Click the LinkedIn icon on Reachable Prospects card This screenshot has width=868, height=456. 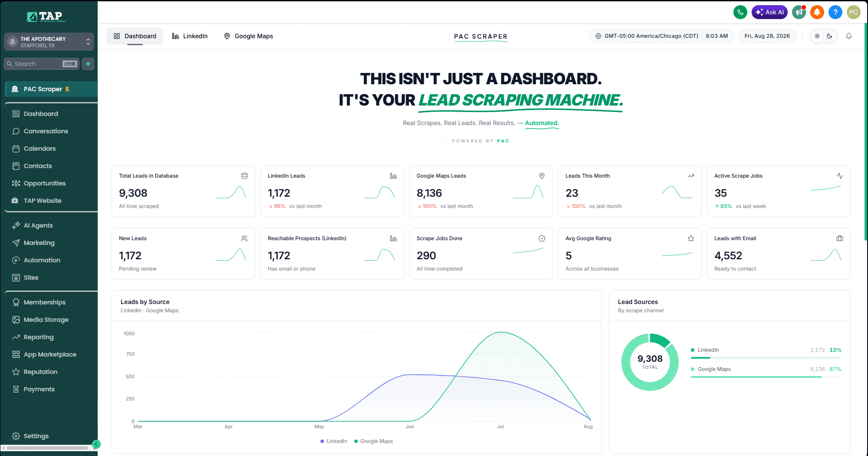coord(393,238)
